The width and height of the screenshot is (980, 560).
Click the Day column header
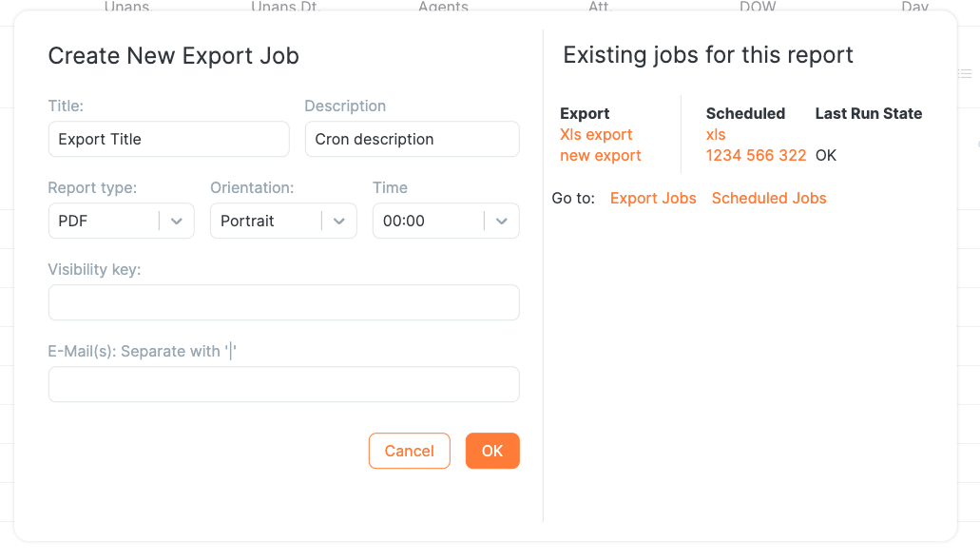[x=914, y=8]
